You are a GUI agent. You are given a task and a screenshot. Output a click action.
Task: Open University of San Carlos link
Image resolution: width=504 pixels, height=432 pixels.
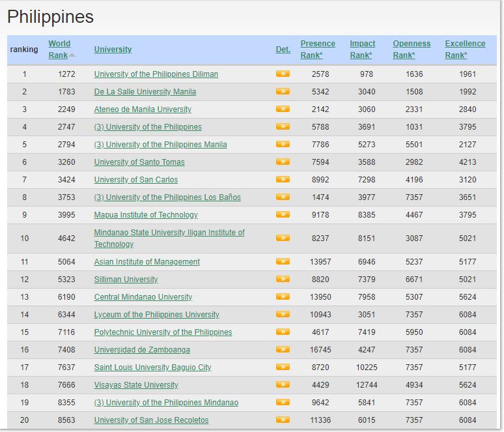pos(136,179)
